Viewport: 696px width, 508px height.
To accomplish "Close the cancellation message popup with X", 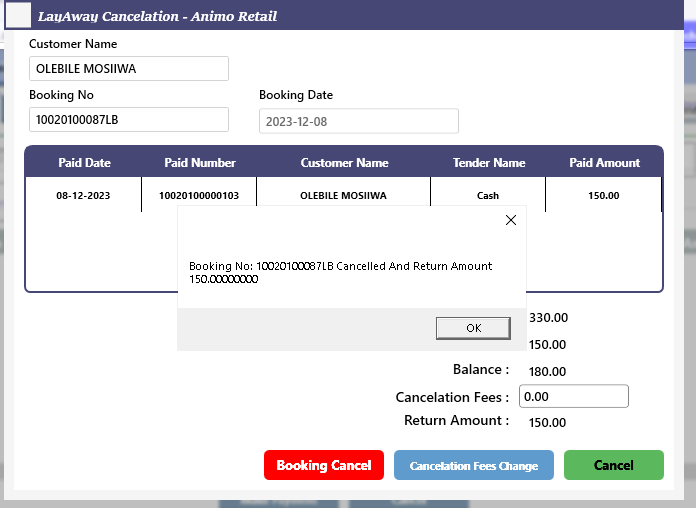I will 511,220.
